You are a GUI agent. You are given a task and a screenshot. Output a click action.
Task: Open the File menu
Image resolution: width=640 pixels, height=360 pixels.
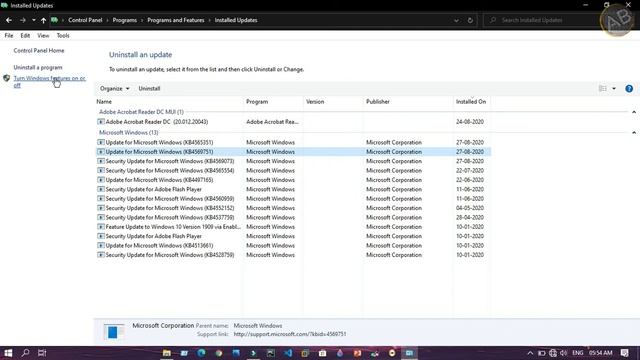9,36
